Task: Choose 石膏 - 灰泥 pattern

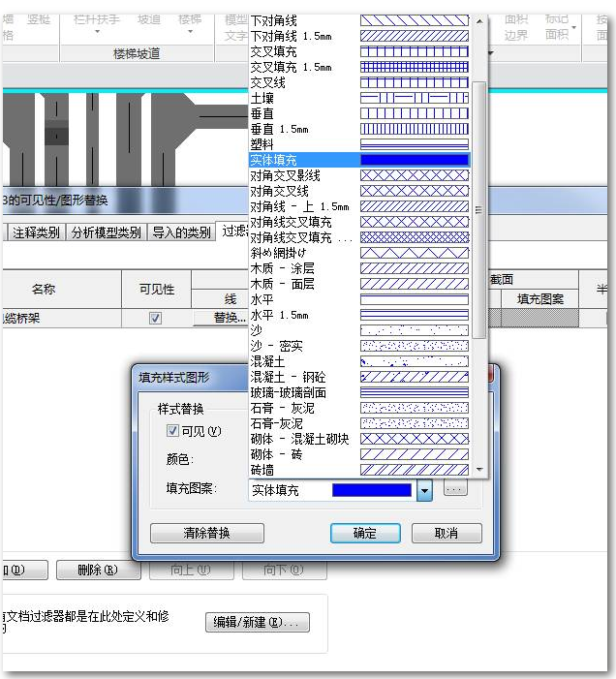Action: (x=359, y=408)
